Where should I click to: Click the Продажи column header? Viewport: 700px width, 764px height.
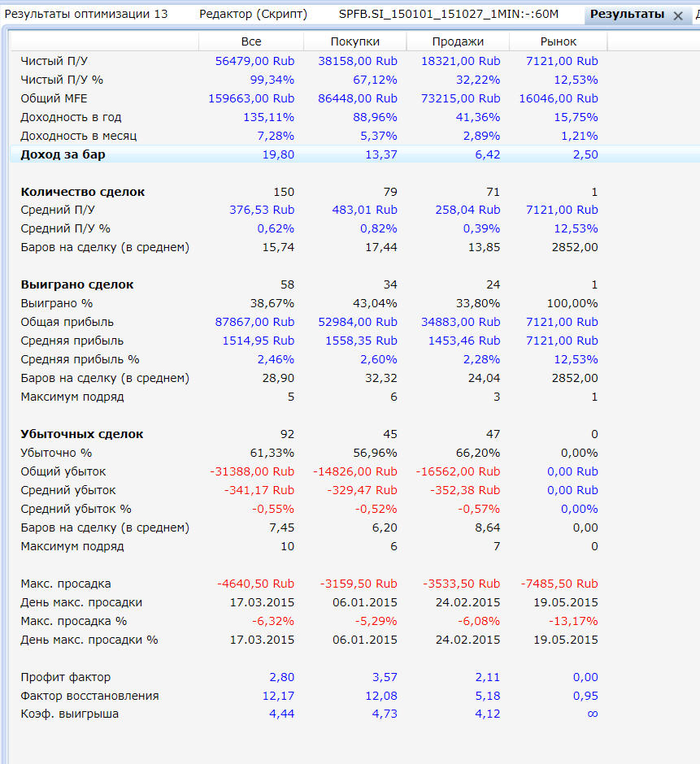point(458,41)
